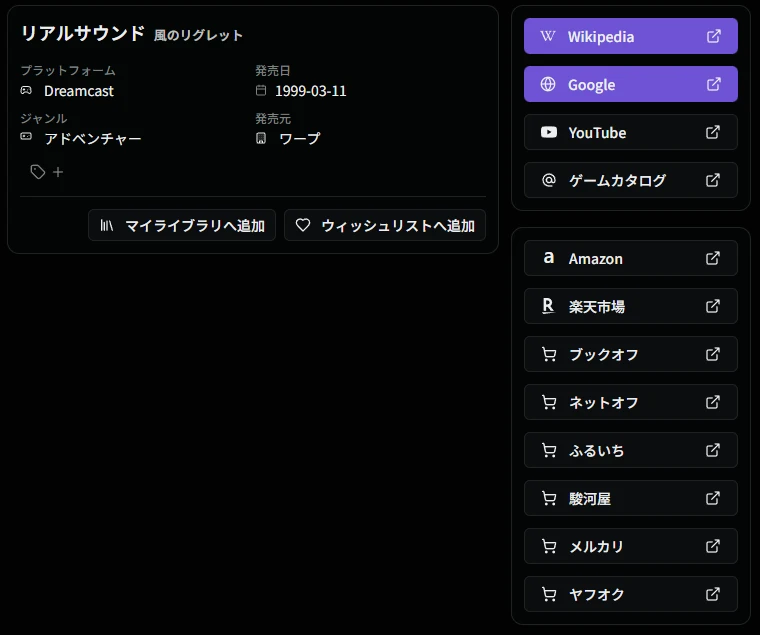Click the 発売日 label
This screenshot has width=760, height=635.
pos(273,71)
